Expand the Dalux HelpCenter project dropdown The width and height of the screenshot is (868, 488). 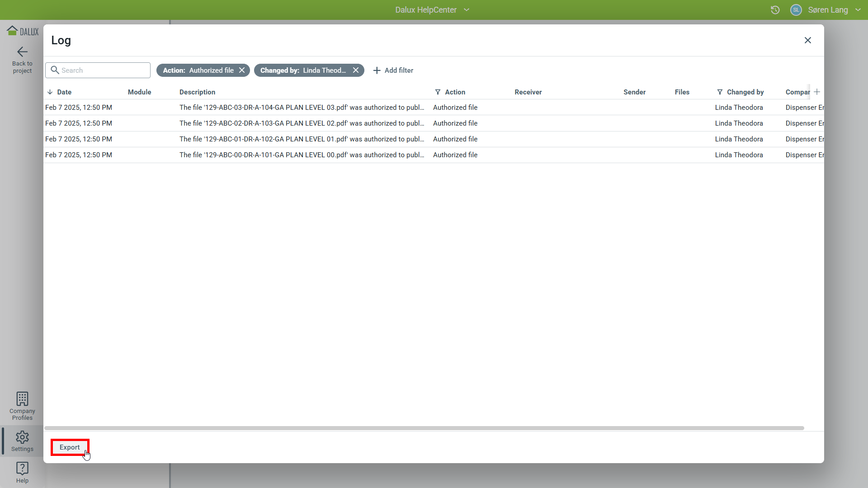pos(467,10)
